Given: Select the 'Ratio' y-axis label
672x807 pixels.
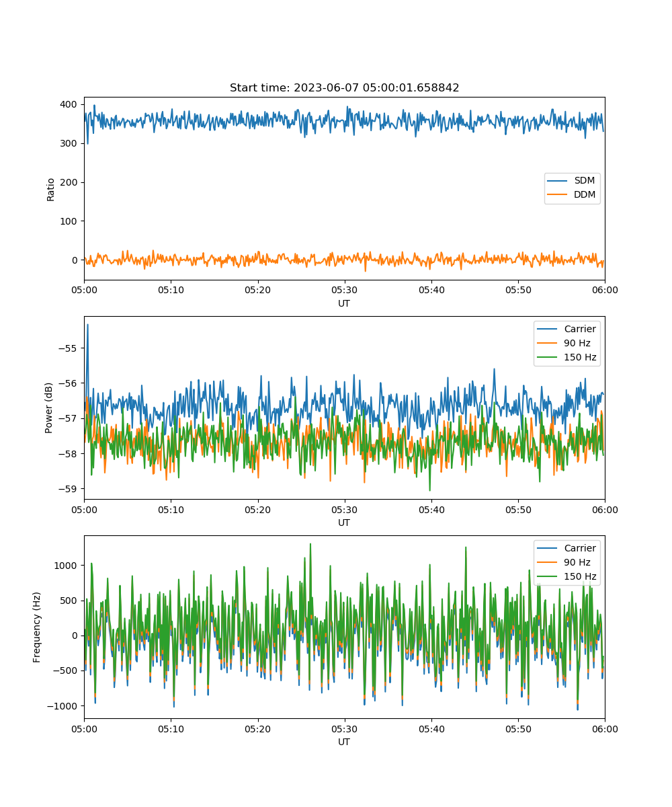Looking at the screenshot, I should 51,189.
